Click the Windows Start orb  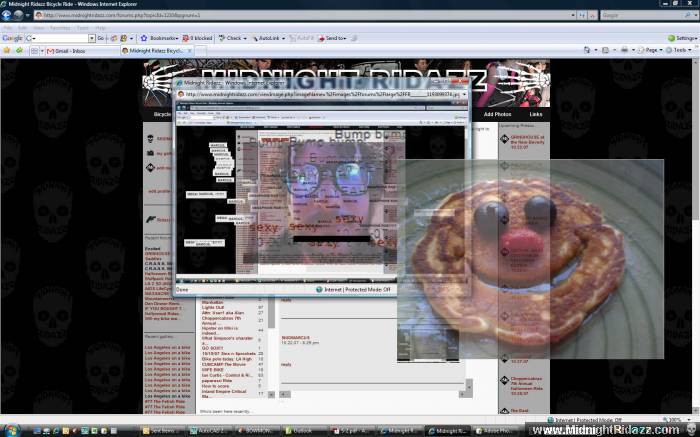(12, 430)
